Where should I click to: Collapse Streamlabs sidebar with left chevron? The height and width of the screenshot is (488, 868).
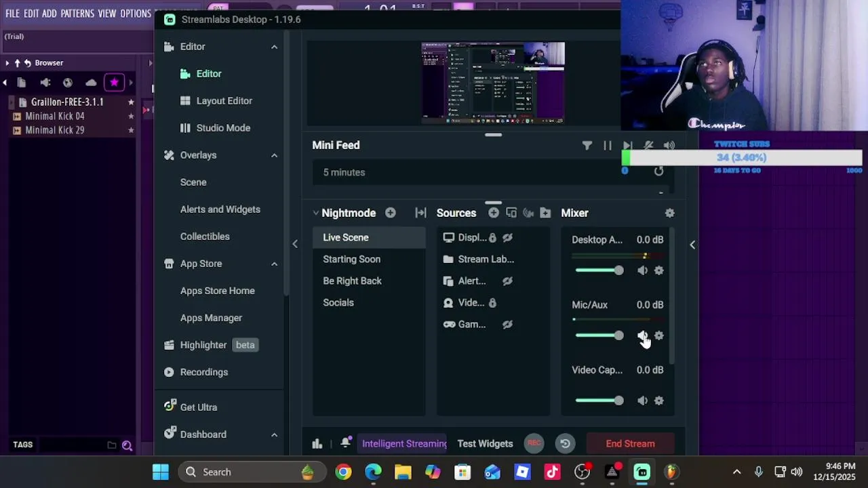point(295,244)
